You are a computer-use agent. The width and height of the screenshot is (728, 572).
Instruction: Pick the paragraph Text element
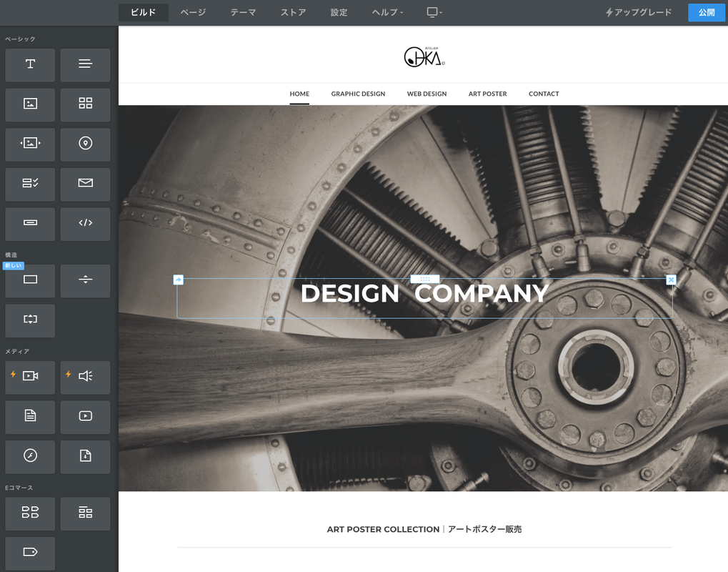click(x=86, y=65)
